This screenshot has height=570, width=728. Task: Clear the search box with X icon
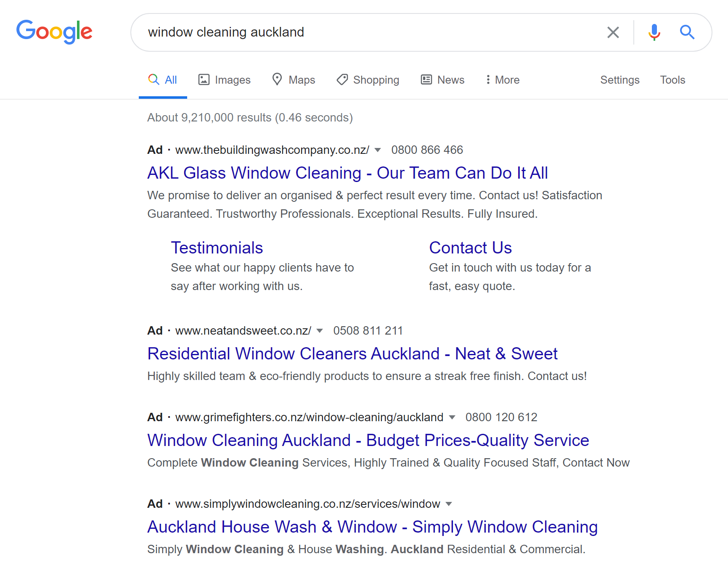pos(613,32)
